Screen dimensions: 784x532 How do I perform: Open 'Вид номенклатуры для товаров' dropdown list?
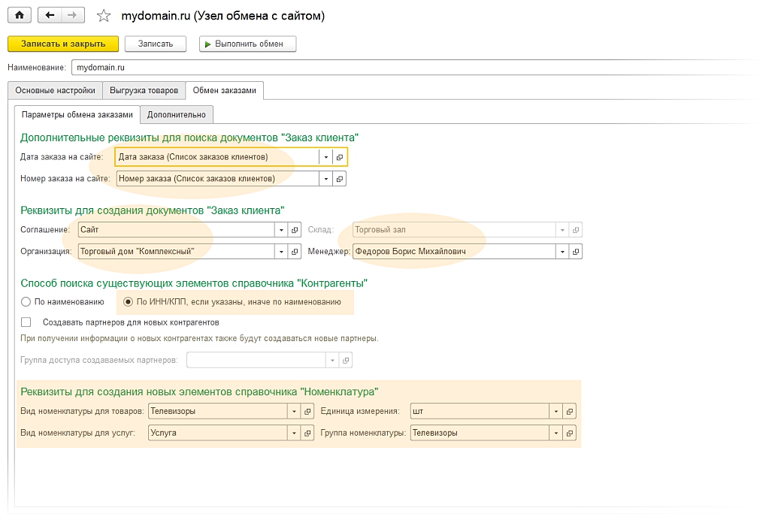(294, 411)
